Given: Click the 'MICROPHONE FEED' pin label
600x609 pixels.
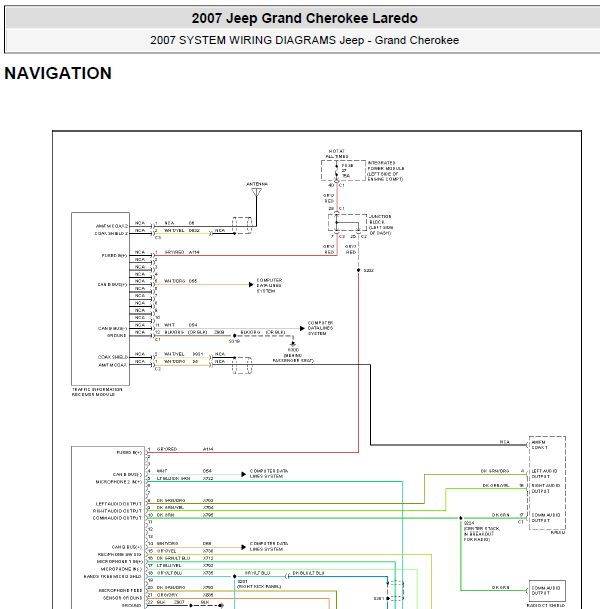Looking at the screenshot, I should click(x=120, y=590).
